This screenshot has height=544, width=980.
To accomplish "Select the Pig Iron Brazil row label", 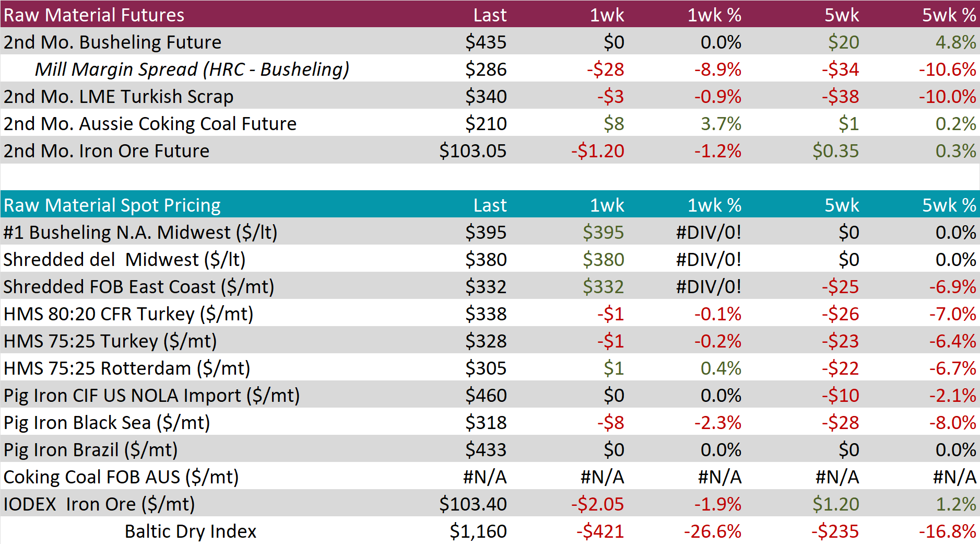I will pyautogui.click(x=91, y=449).
